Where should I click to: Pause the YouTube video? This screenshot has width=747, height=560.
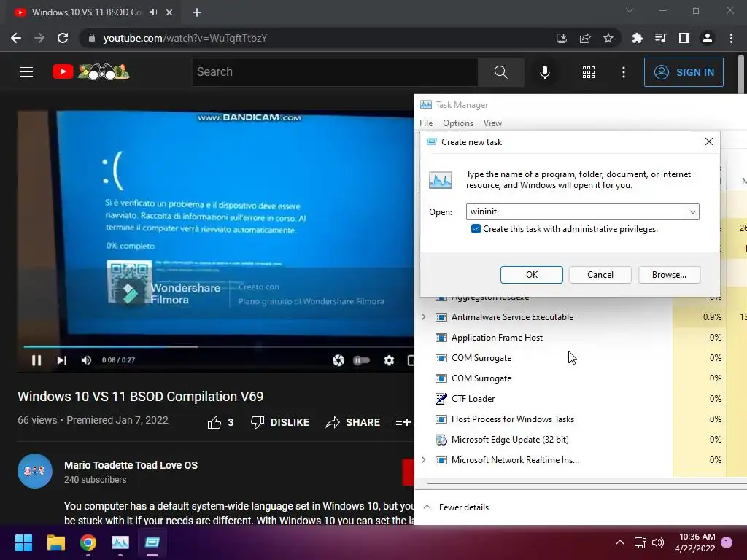point(36,360)
